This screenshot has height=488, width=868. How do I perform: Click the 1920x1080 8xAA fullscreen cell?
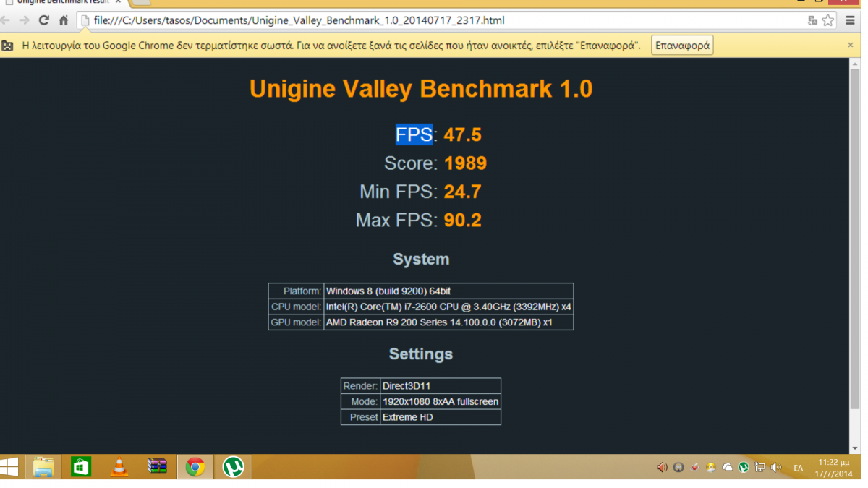441,401
